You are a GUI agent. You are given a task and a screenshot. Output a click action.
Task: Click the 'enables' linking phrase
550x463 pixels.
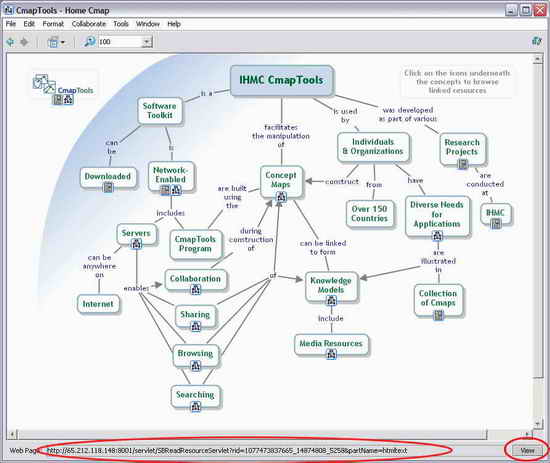click(x=136, y=288)
